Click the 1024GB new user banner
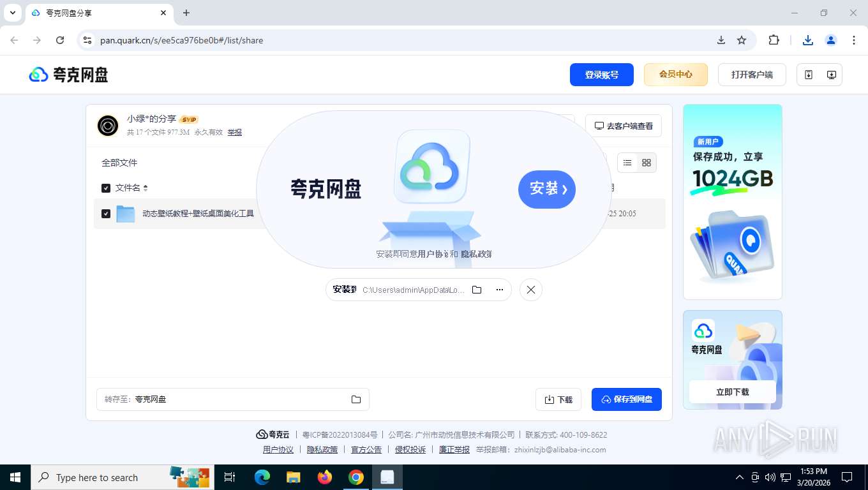 pyautogui.click(x=733, y=202)
